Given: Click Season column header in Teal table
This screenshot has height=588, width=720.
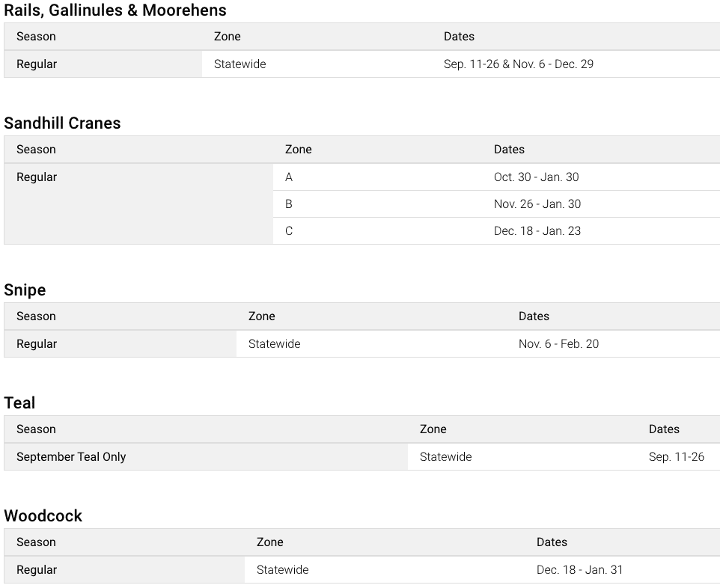Looking at the screenshot, I should (36, 429).
